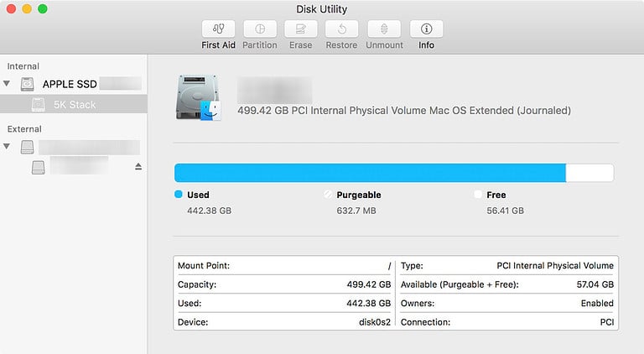Click the white Free color dot
The width and height of the screenshot is (644, 354).
tap(478, 195)
